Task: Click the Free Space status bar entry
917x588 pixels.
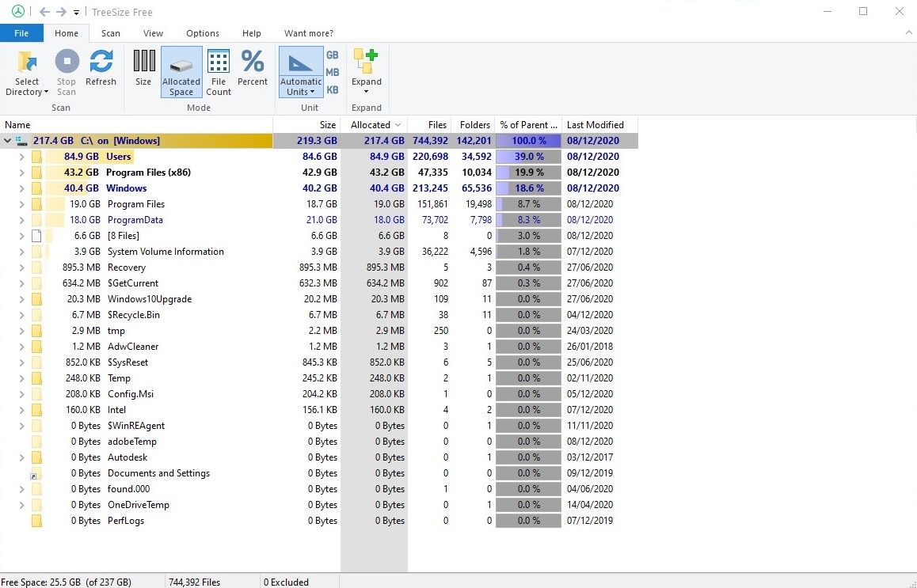Action: (66, 582)
